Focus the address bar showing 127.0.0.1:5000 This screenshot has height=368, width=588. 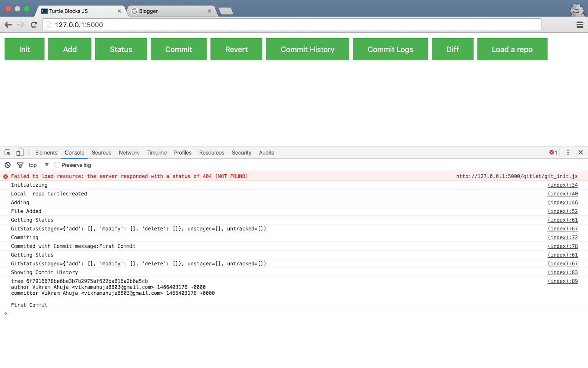[292, 25]
